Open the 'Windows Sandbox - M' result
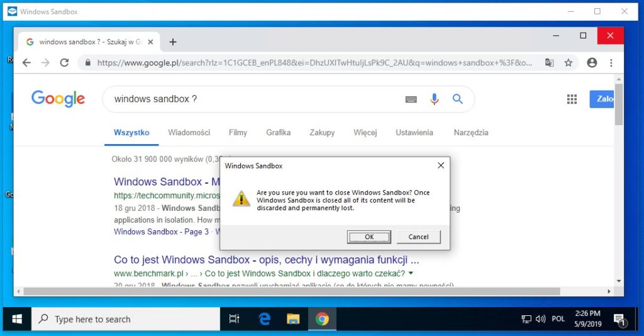 (167, 182)
